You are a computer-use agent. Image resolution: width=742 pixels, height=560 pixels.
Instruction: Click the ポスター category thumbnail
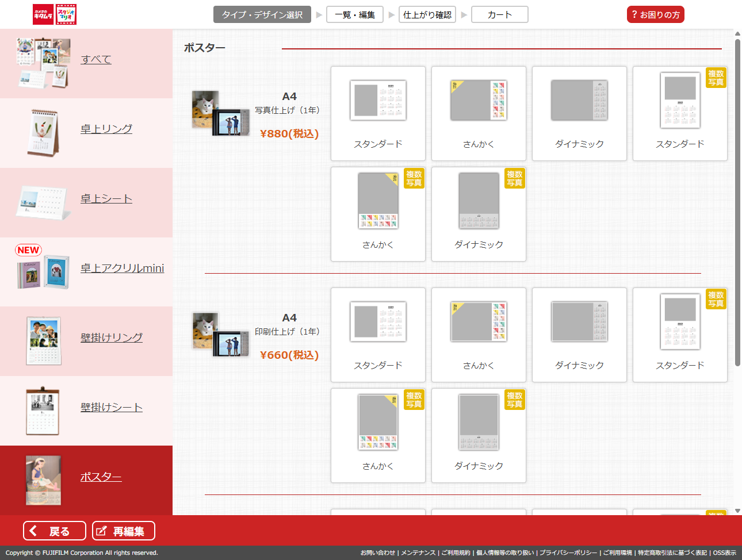(43, 480)
